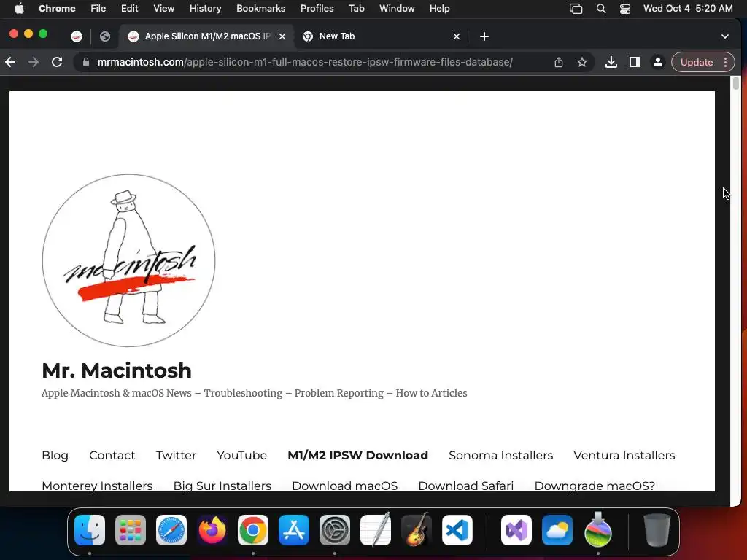
Task: Open the Window menu
Action: pos(397,8)
